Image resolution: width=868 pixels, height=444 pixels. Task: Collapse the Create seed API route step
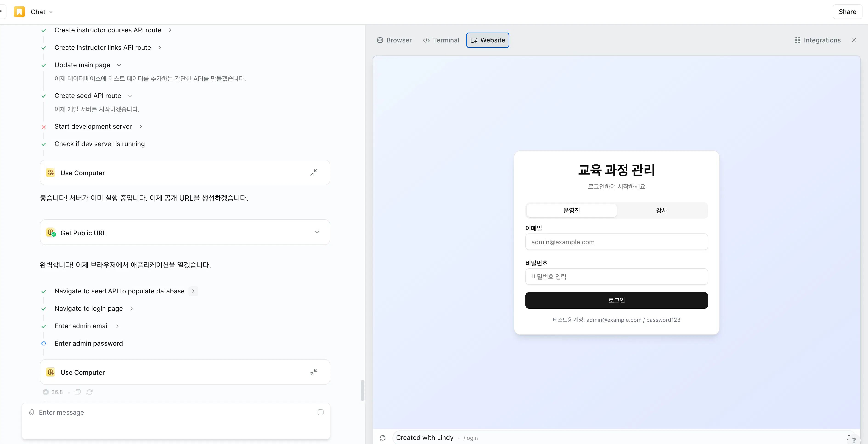point(130,96)
